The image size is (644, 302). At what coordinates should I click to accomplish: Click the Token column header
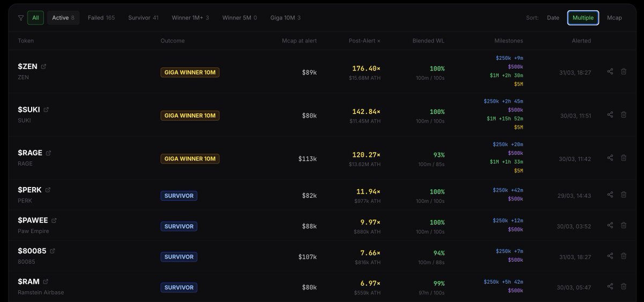point(26,41)
